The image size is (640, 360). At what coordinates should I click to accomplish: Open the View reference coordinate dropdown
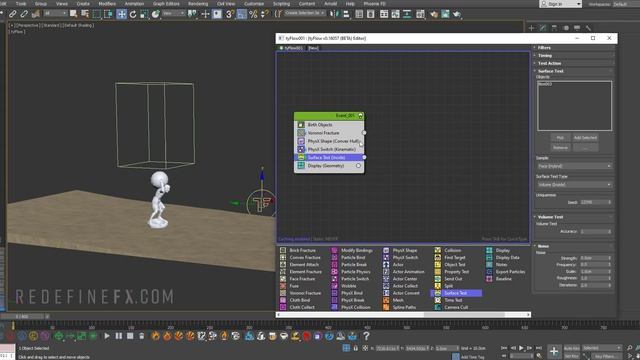174,13
